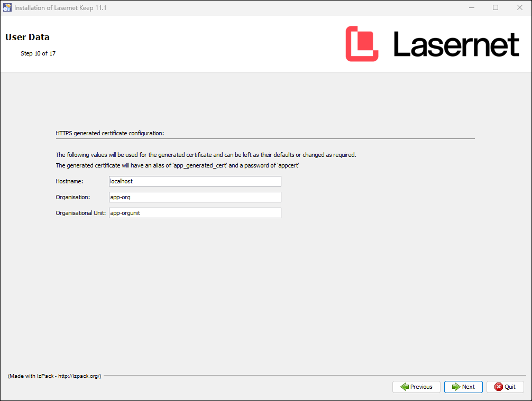The width and height of the screenshot is (532, 401).
Task: Click the Step 10 of 17 indicator
Action: (38, 53)
